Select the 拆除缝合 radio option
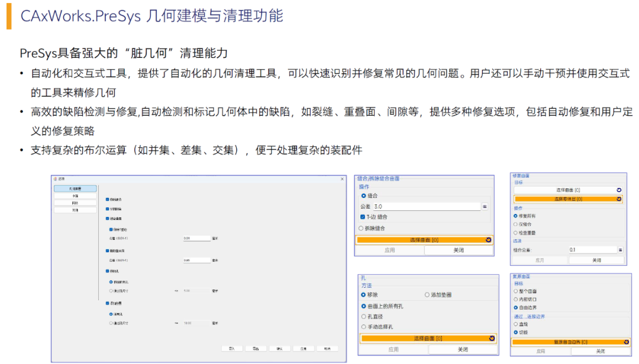This screenshot has height=364, width=639. (x=361, y=229)
